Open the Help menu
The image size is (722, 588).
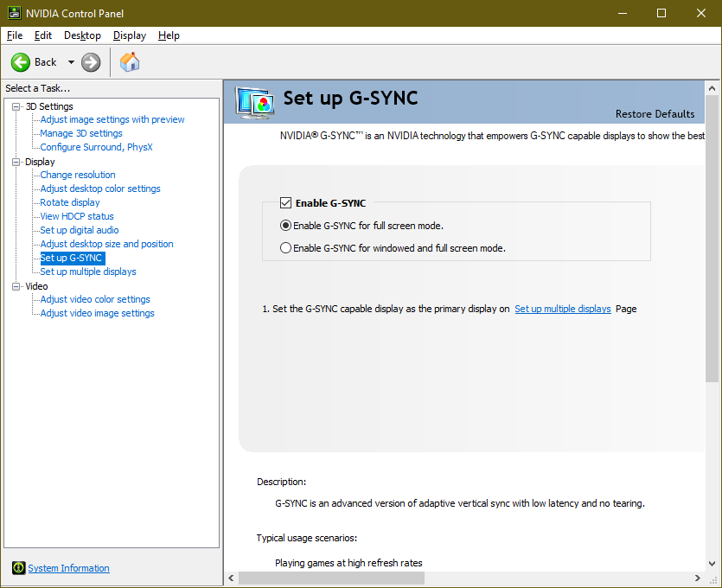[x=169, y=35]
